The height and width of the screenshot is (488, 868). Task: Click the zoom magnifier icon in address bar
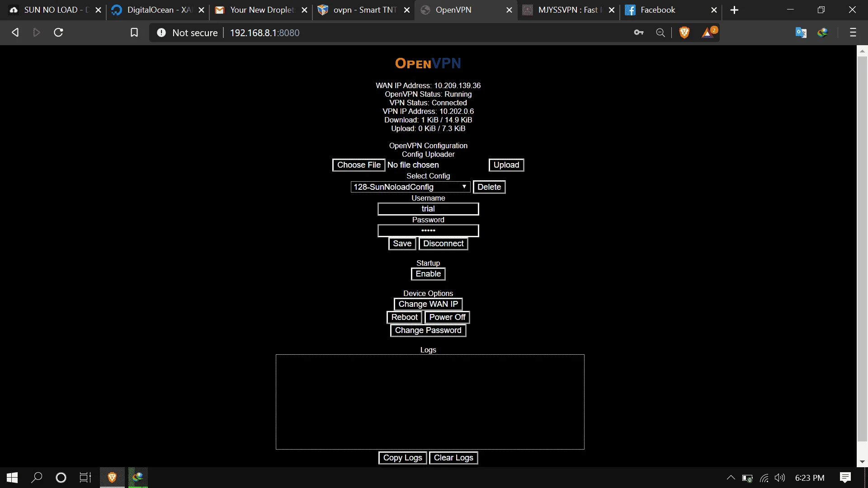click(x=660, y=33)
